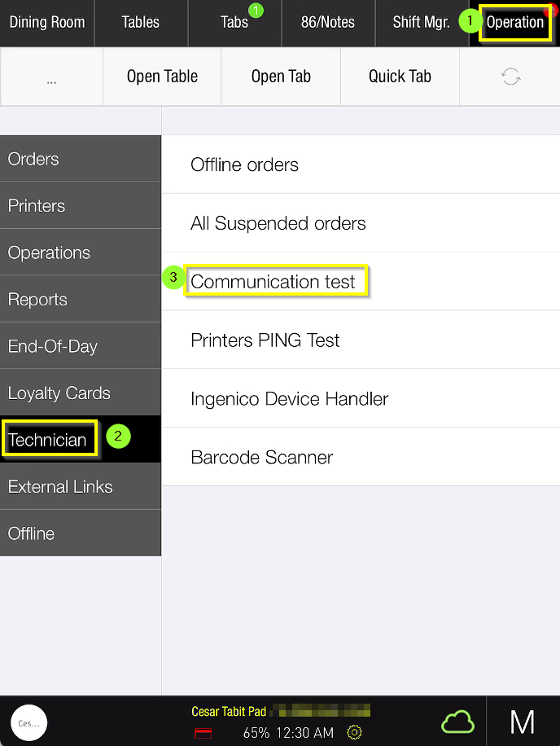This screenshot has width=560, height=746.
Task: Go to the 86/Notes tab
Action: (x=328, y=23)
